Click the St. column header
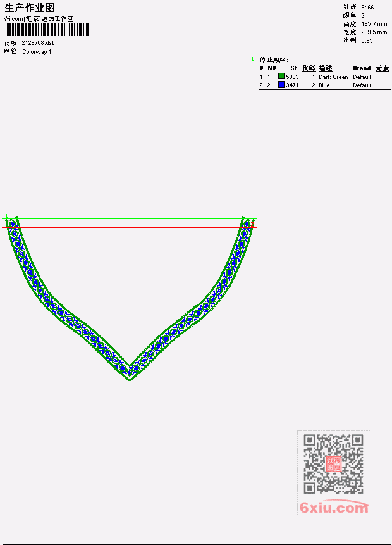Viewport: 392px width, 545px height. 295,68
